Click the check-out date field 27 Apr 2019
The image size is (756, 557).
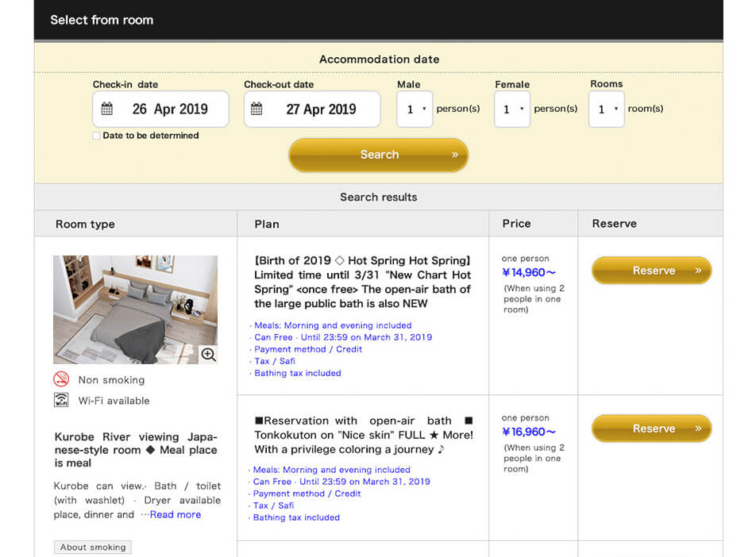click(x=320, y=109)
